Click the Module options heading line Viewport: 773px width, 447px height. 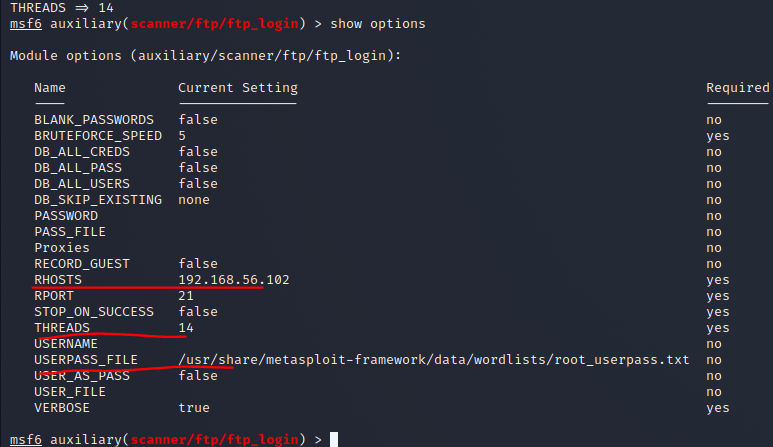point(206,56)
